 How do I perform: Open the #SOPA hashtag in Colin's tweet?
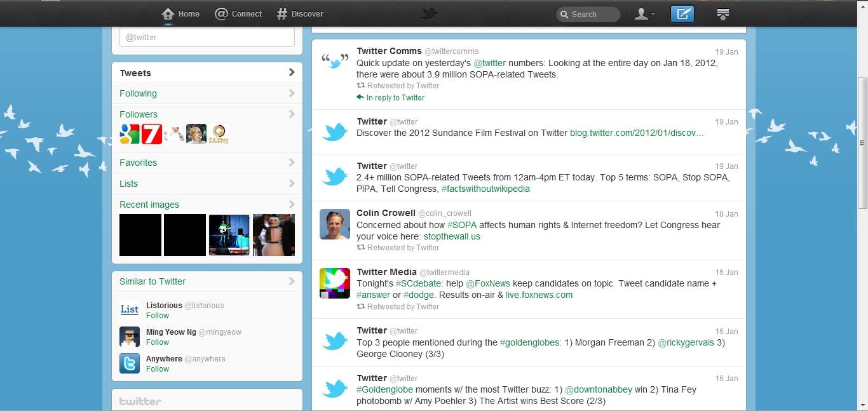[x=462, y=225]
